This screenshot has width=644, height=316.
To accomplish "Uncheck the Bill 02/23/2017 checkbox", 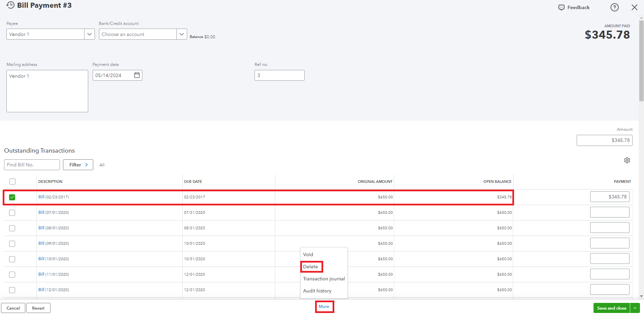I will pos(12,197).
